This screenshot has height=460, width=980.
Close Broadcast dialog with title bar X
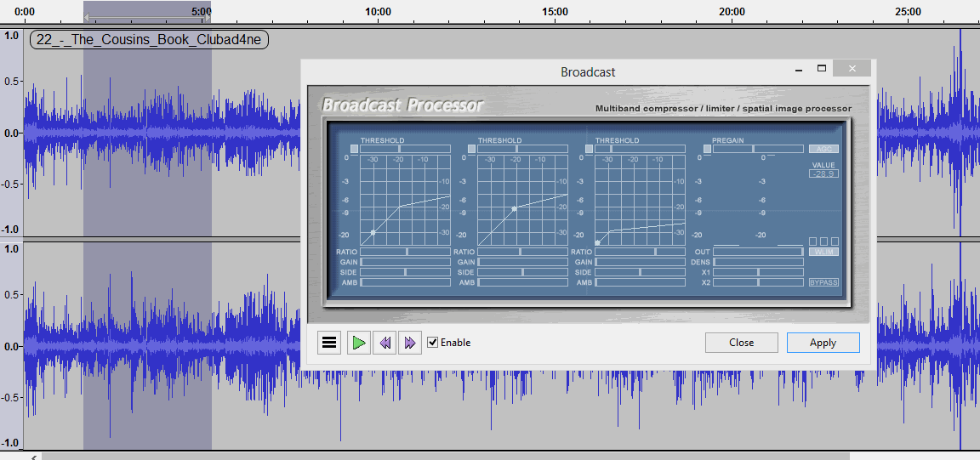pos(852,69)
